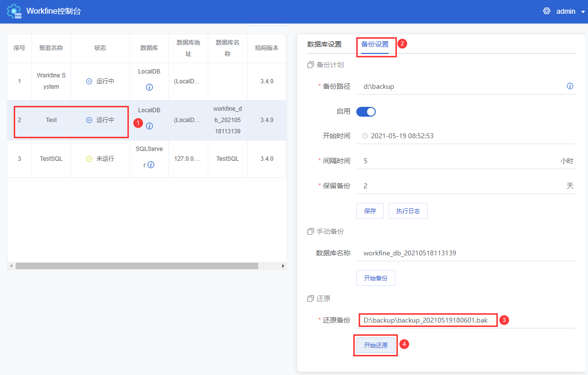Screen dimensions: 588x375
Task: Click the not-running status icon for TestSQL
Action: (x=89, y=159)
